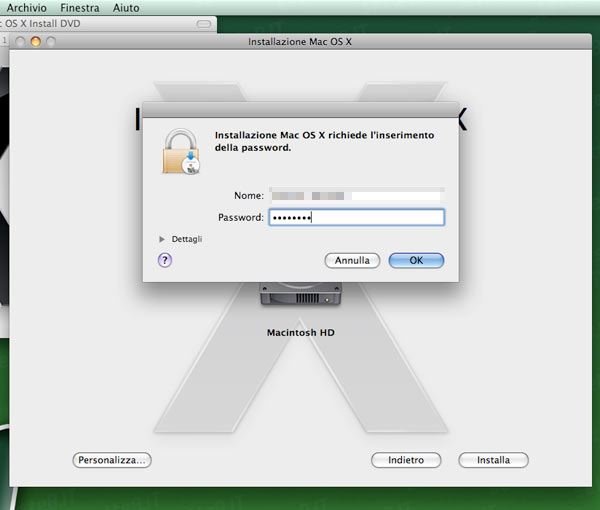
Task: Click the Indietro button
Action: coord(406,460)
